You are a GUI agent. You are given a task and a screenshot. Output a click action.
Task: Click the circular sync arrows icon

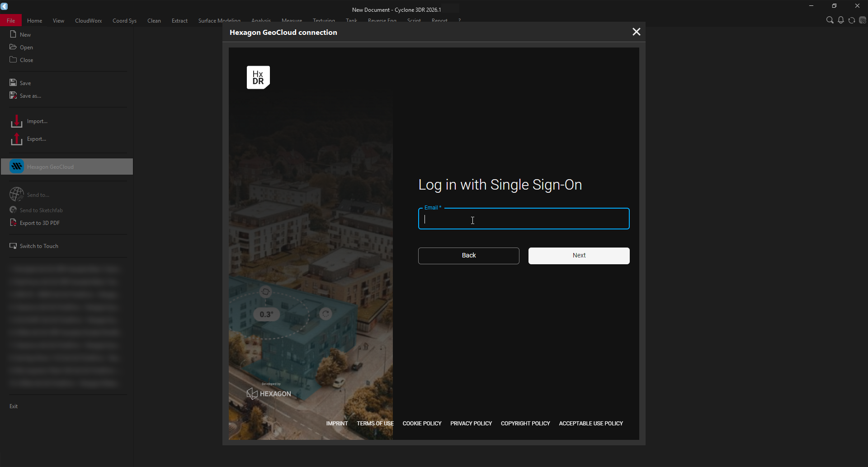(x=852, y=20)
